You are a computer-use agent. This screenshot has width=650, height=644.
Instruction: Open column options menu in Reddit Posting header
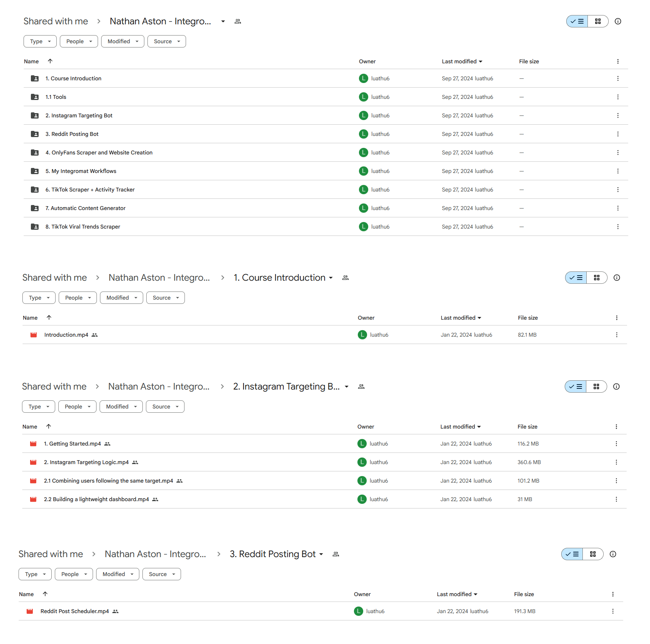(613, 594)
